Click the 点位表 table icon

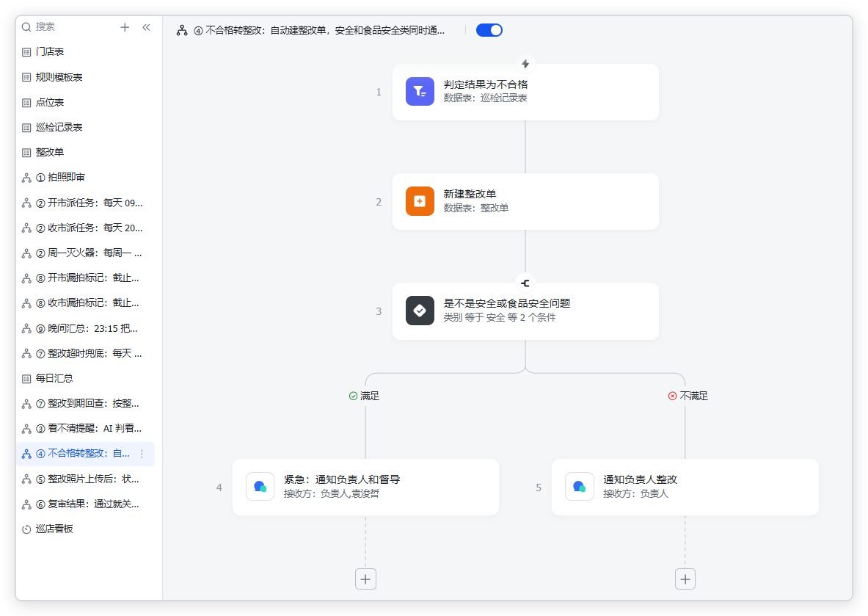(26, 103)
